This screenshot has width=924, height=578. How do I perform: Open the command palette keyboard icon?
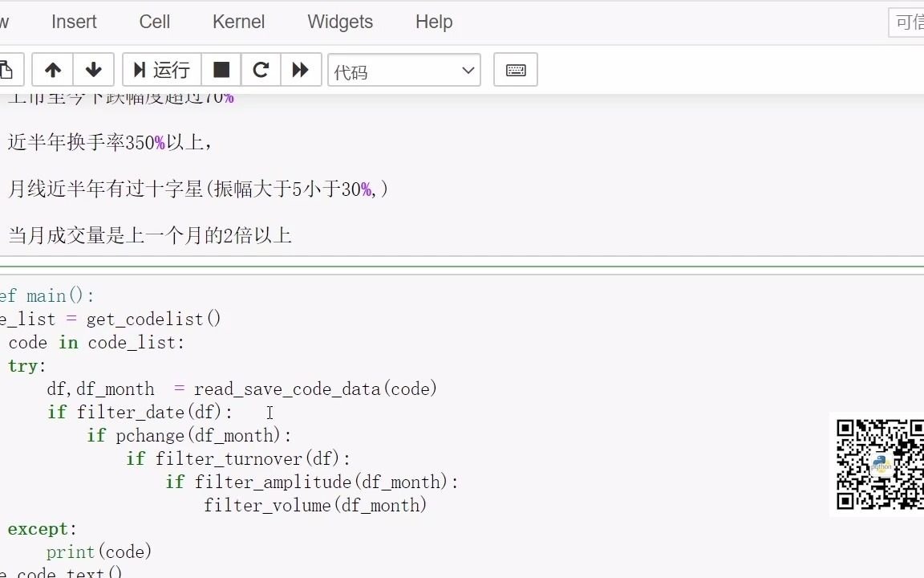[515, 70]
